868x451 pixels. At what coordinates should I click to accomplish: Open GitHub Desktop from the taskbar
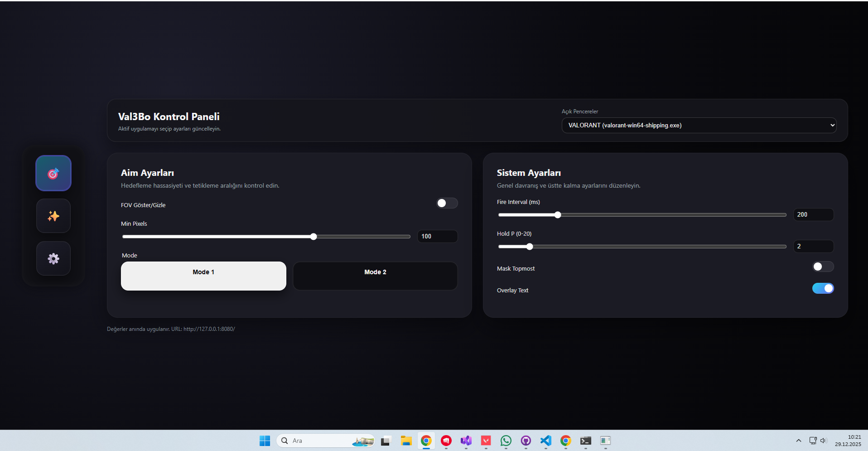526,441
